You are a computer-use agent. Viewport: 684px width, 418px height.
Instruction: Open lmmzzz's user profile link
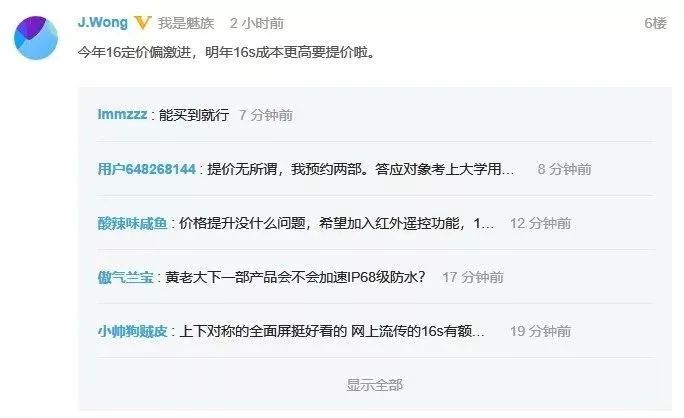[x=123, y=114]
